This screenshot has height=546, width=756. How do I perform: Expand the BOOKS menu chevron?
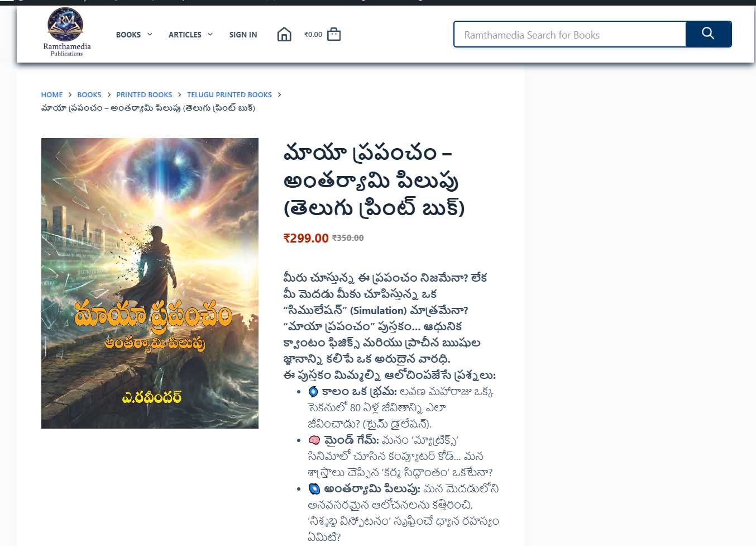coord(150,34)
